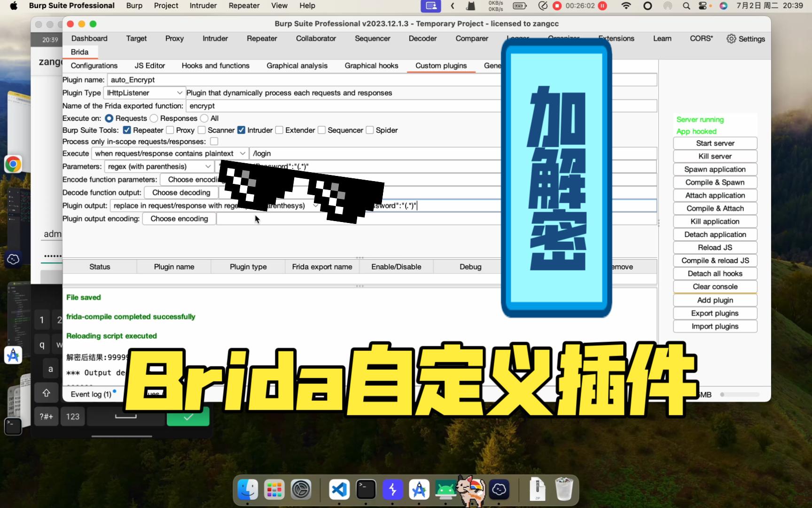Viewport: 812px width, 508px height.
Task: Click the Start server button
Action: click(x=715, y=143)
